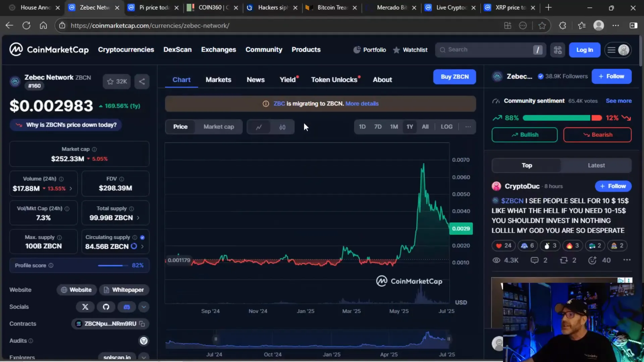Vote Bullish on sentiment
The width and height of the screenshot is (644, 362).
(525, 135)
